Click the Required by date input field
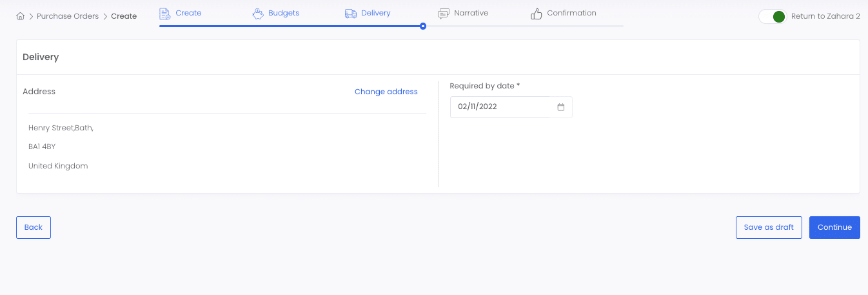Viewport: 868px width, 295px height. tap(511, 107)
